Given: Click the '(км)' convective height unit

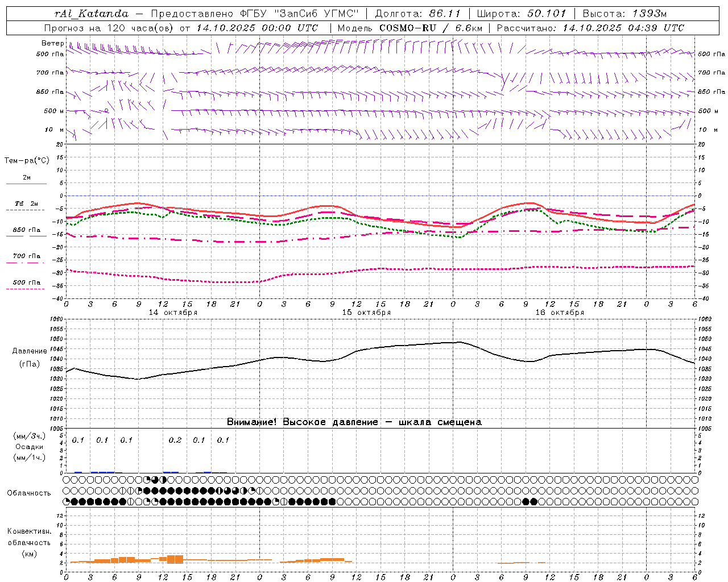Looking at the screenshot, I should (29, 554).
